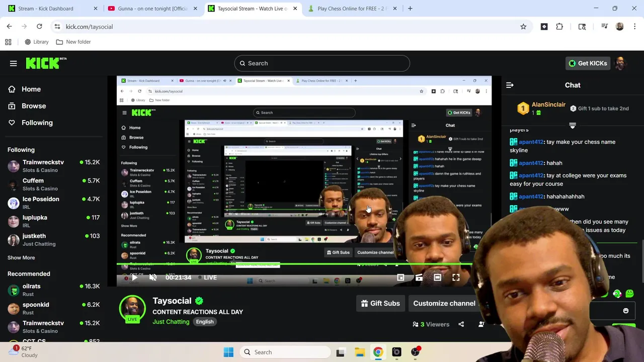This screenshot has height=362, width=644.
Task: Click the Get KICKs button
Action: pos(588,63)
